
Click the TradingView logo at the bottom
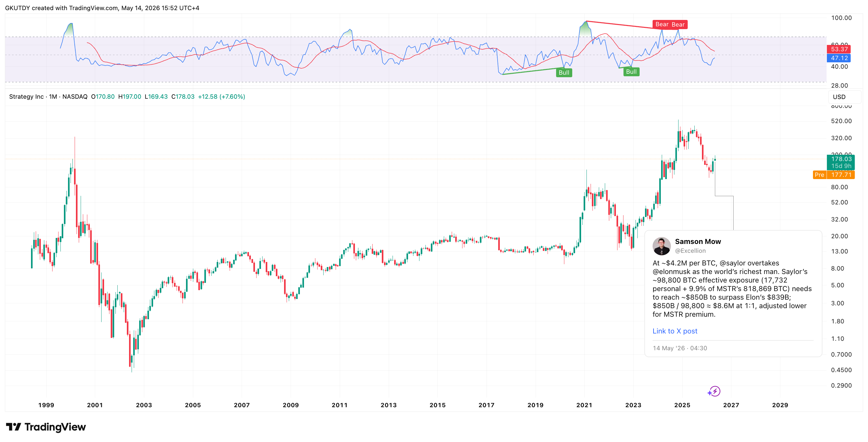click(46, 427)
